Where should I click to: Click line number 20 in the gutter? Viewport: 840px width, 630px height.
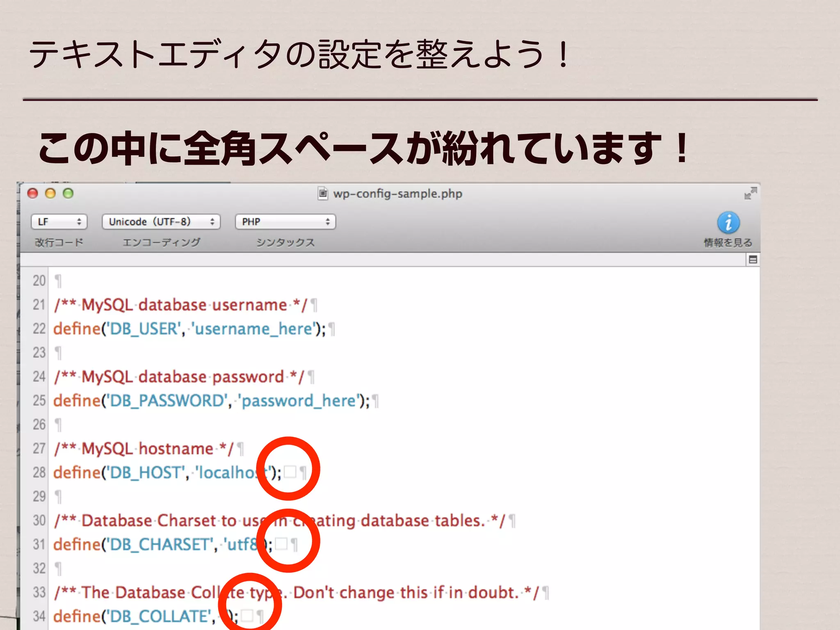(39, 281)
